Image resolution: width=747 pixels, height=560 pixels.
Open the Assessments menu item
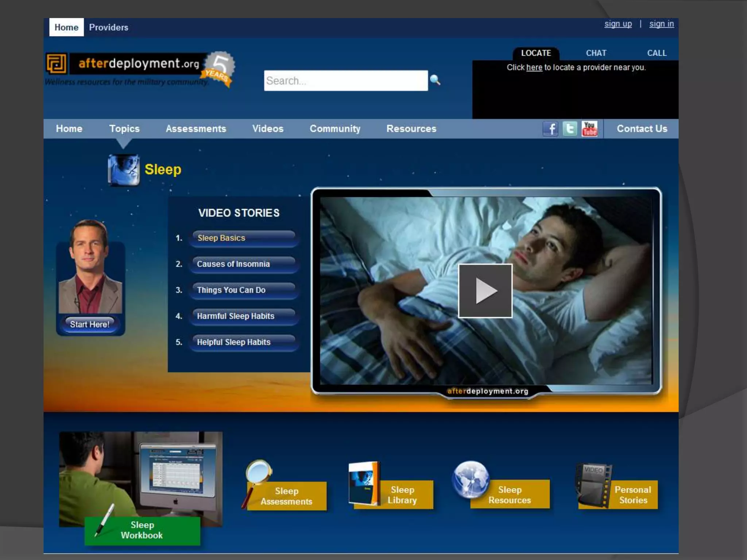196,129
